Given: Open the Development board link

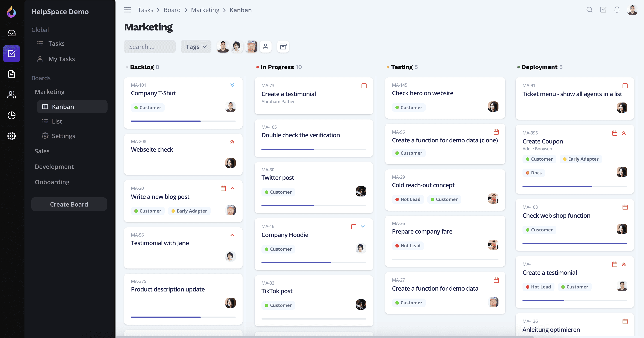Looking at the screenshot, I should point(54,166).
